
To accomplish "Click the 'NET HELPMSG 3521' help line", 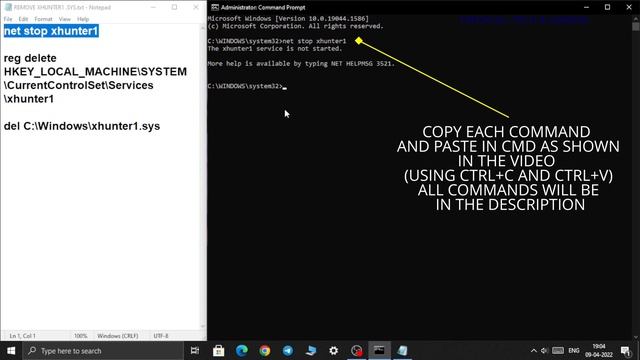I will [301, 64].
